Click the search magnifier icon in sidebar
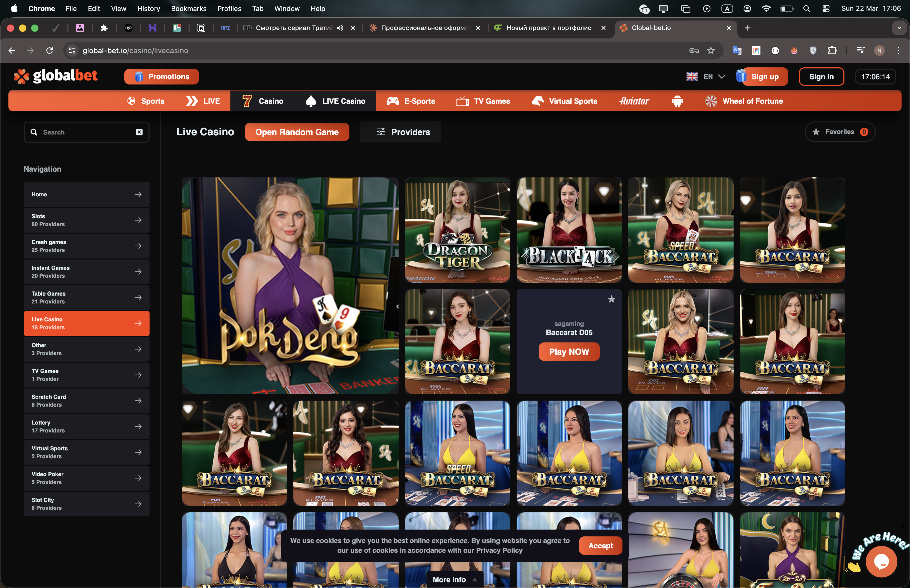 [x=34, y=132]
